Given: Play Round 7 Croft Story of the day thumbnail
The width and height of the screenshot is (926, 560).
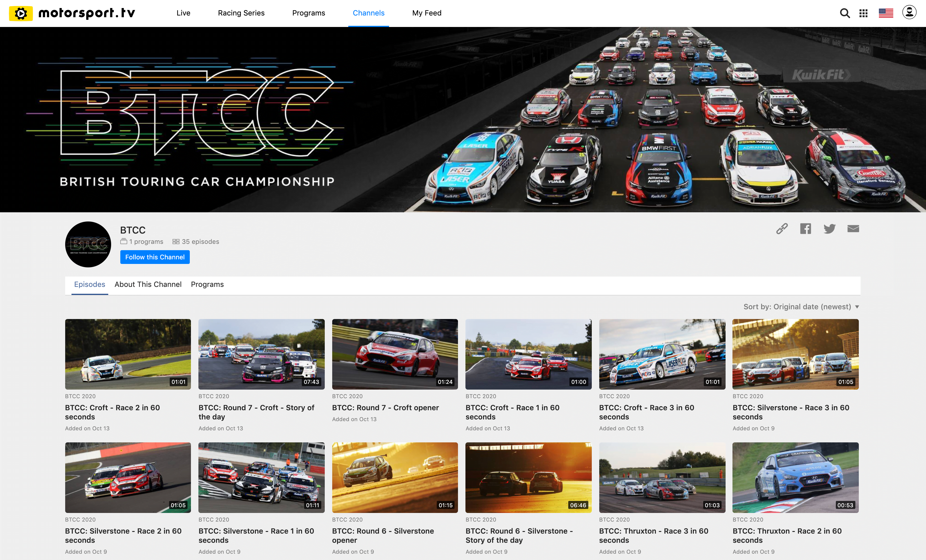Looking at the screenshot, I should point(262,354).
